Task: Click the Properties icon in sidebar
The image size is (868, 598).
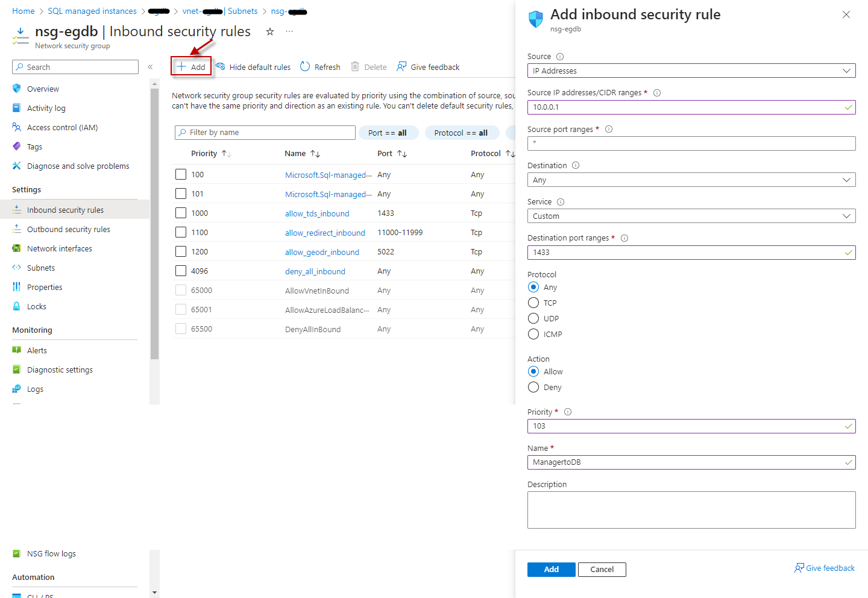Action: click(x=17, y=287)
